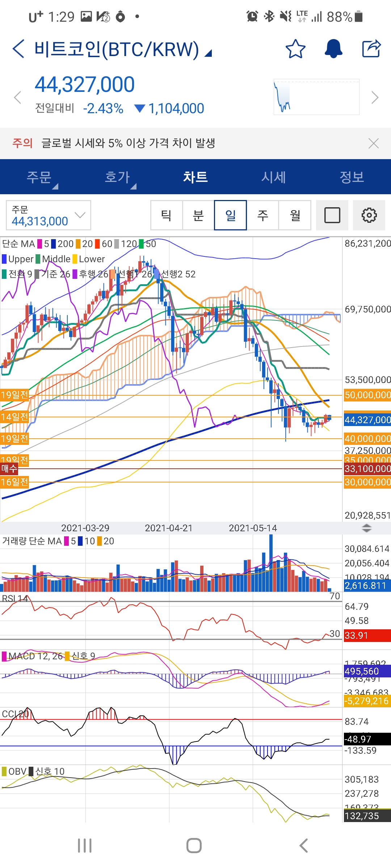
Task: Add BTC/KRW to favorites with star icon
Action: [x=295, y=49]
